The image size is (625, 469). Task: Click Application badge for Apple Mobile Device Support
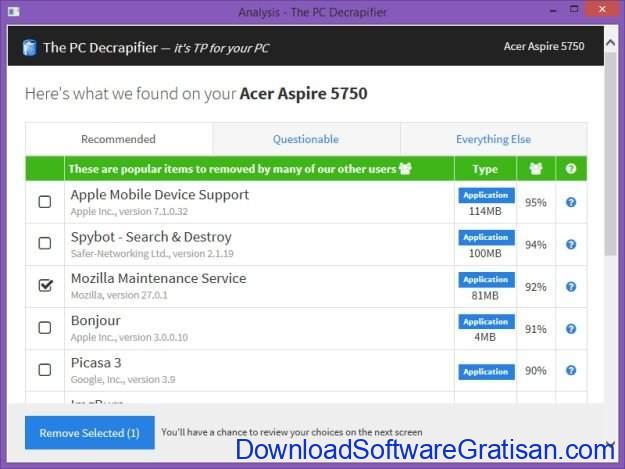pos(486,195)
